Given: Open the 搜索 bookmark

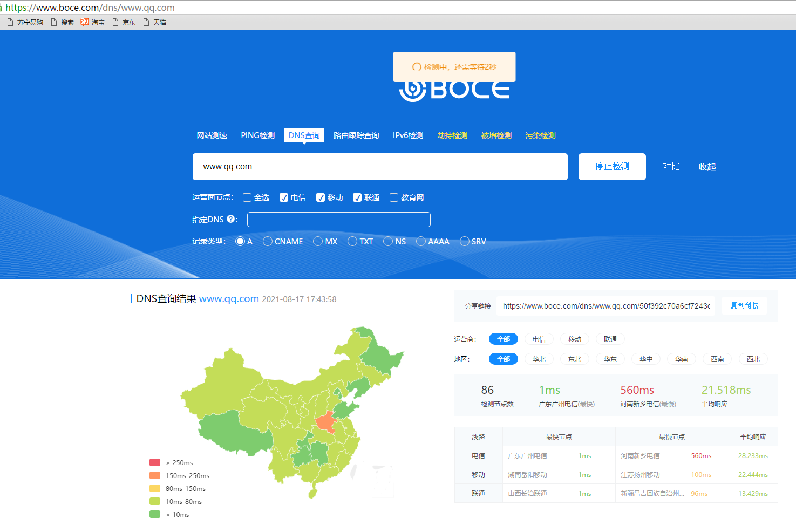Looking at the screenshot, I should [x=62, y=23].
